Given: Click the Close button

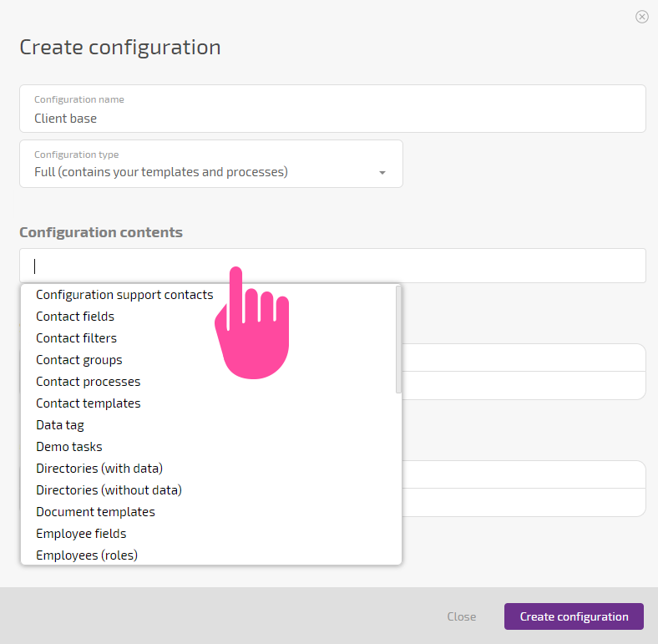Looking at the screenshot, I should point(461,616).
